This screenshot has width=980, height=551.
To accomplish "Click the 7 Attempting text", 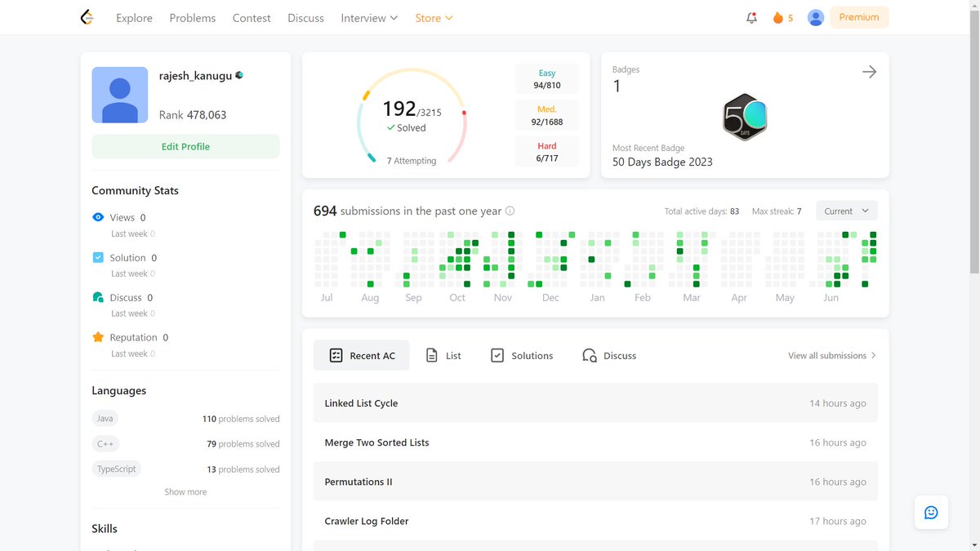I will tap(412, 161).
